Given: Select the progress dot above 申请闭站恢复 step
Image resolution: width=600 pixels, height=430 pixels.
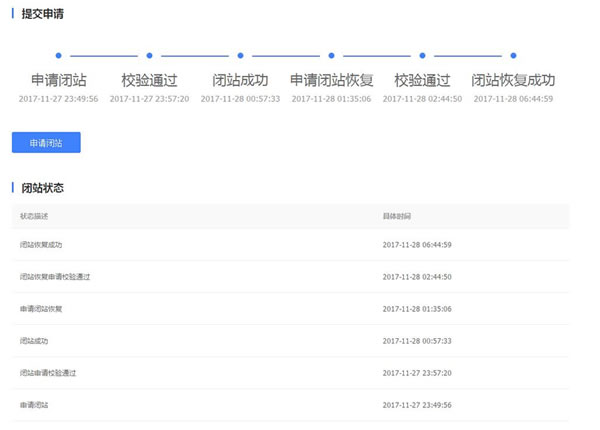Looking at the screenshot, I should tap(332, 56).
